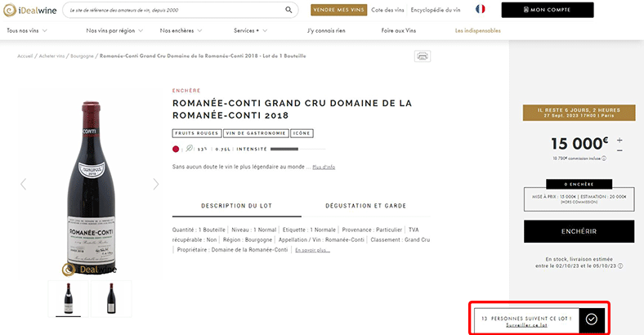Expand the Nos enchères menu
Viewport: 644px width, 335px height.
coord(181,30)
